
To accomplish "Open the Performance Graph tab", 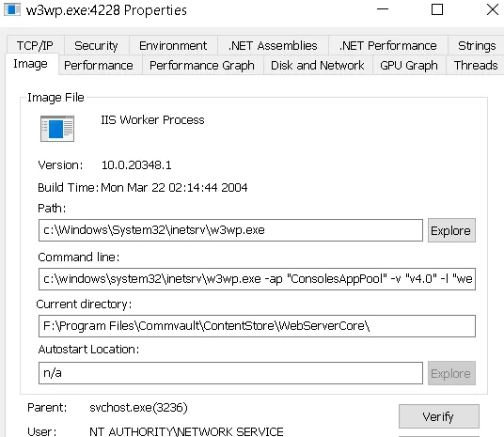I will point(202,65).
